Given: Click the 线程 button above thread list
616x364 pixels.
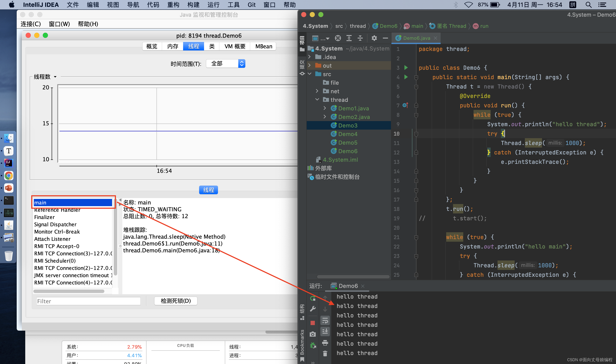Looking at the screenshot, I should pos(208,190).
